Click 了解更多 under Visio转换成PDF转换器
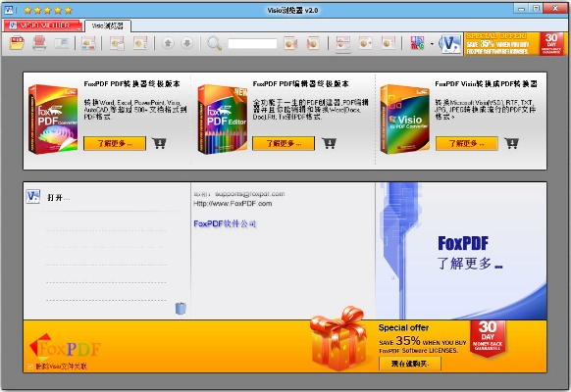 tap(466, 143)
